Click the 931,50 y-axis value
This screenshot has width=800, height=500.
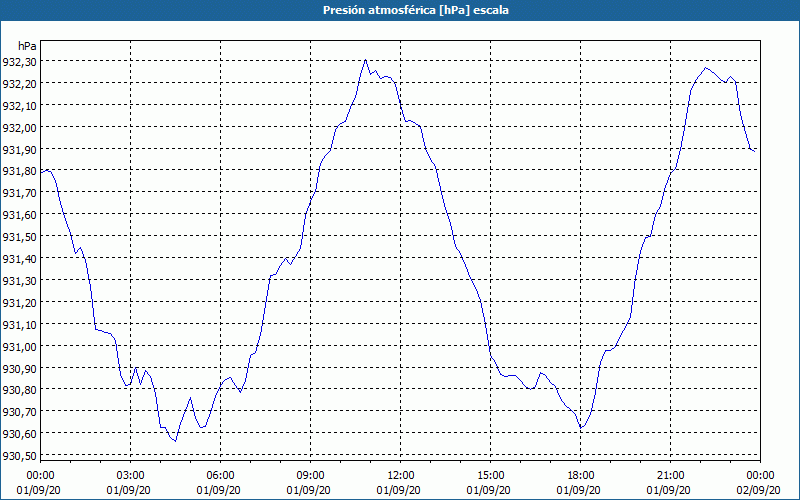click(x=20, y=237)
